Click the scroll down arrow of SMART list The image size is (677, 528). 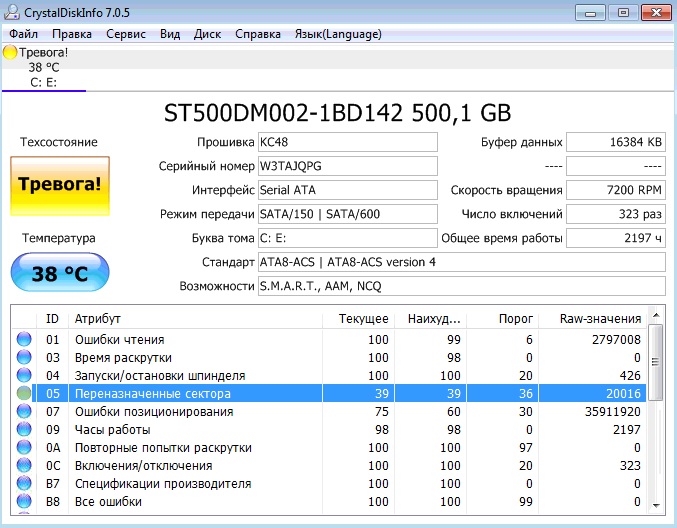point(656,505)
